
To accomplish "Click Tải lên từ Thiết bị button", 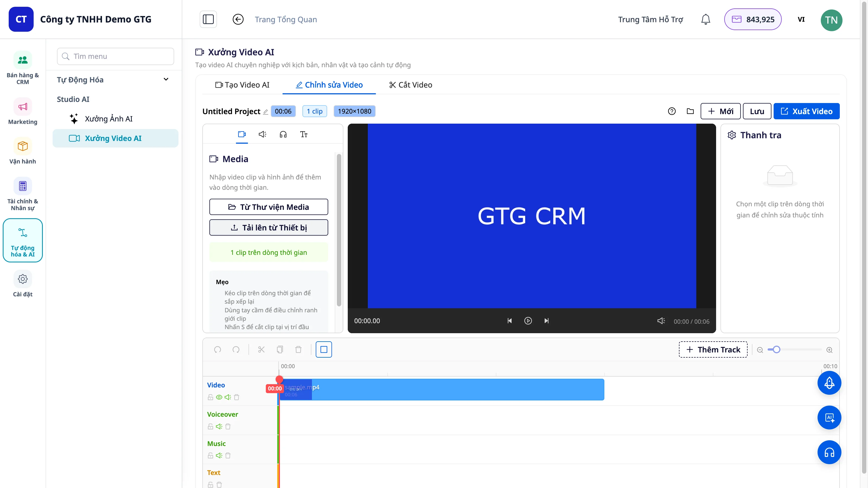I will (269, 227).
